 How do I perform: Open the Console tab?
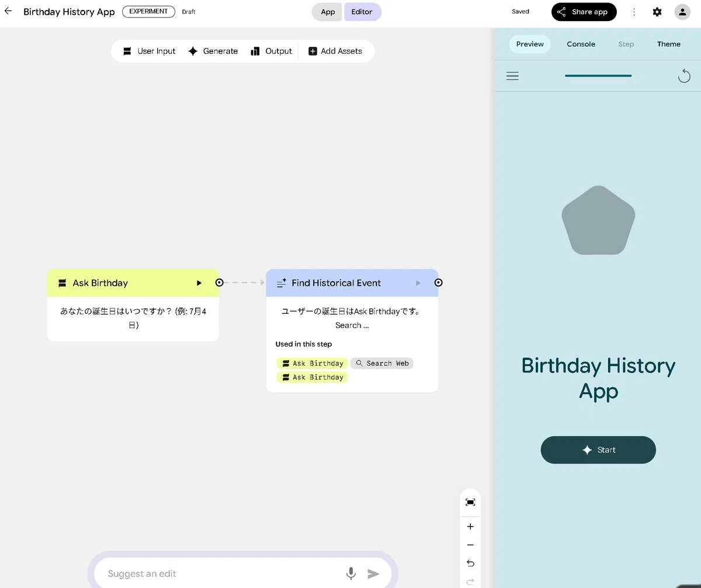[581, 44]
